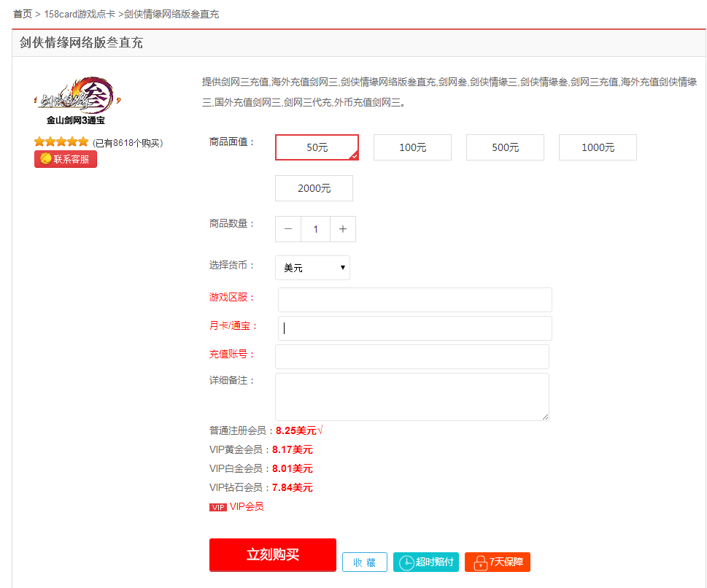Viewport: 707px width, 588px height.
Task: Click the 已有8618个购买 text
Action: click(x=128, y=143)
